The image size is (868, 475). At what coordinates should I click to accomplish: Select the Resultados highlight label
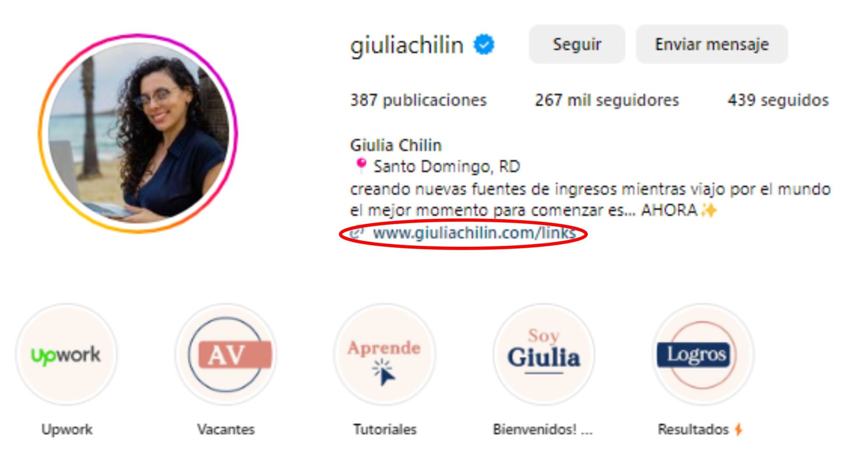click(x=693, y=429)
